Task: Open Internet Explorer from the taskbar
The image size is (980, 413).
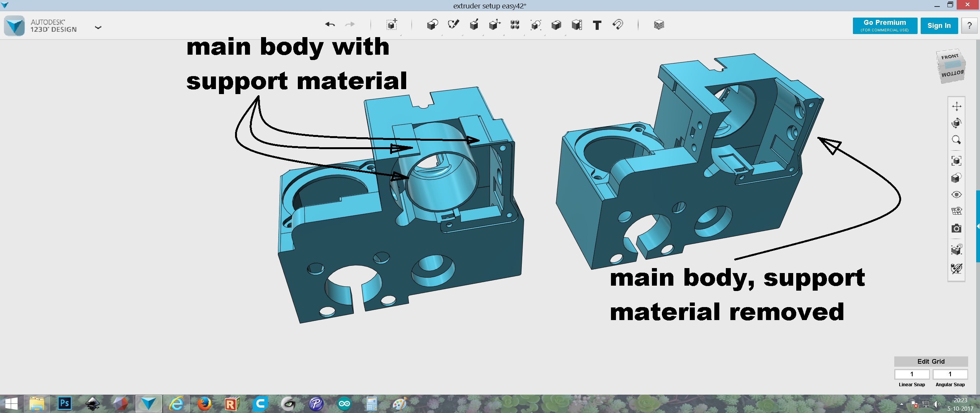Action: pyautogui.click(x=176, y=404)
